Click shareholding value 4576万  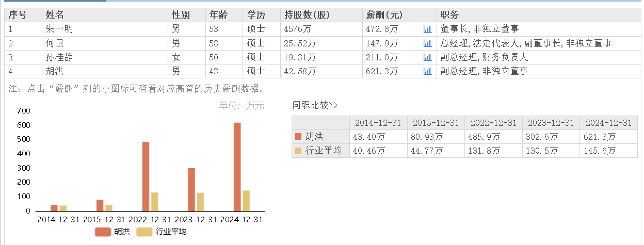(298, 29)
